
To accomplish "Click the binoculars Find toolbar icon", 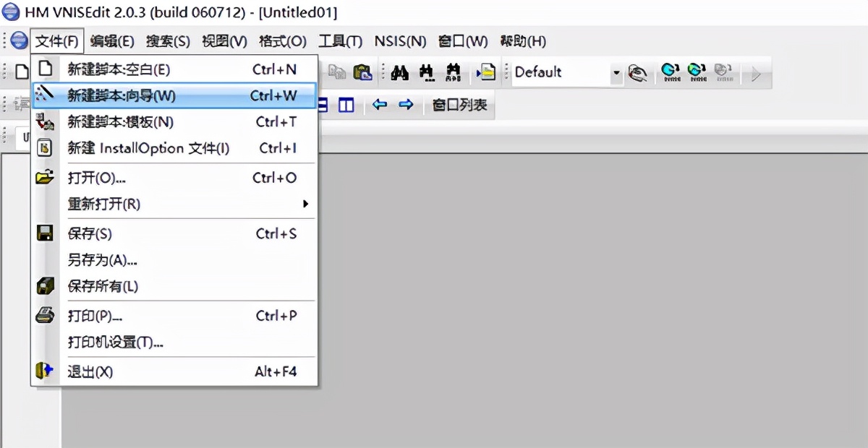I will coord(400,72).
